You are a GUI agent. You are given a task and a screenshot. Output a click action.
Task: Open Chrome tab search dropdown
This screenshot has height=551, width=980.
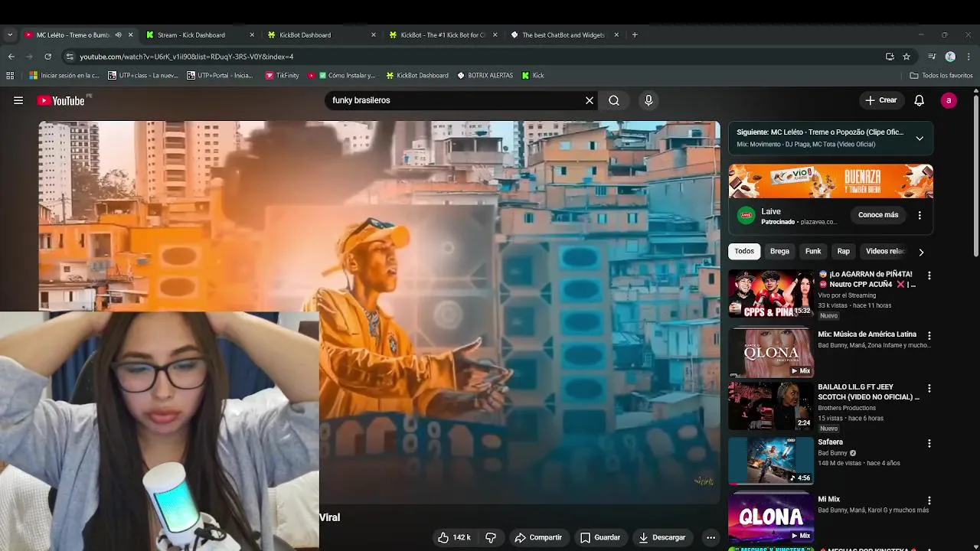pyautogui.click(x=9, y=34)
